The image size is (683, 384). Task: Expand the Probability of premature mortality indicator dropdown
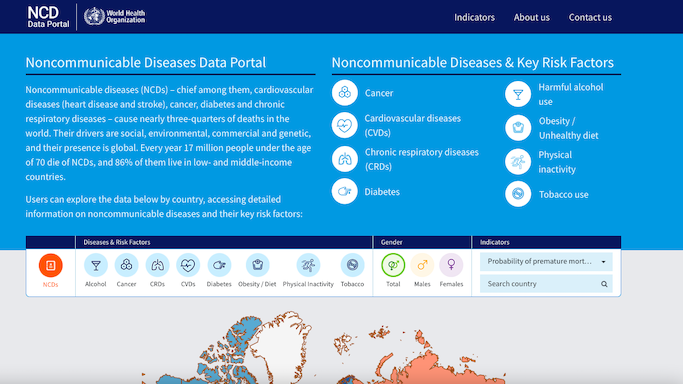click(546, 262)
